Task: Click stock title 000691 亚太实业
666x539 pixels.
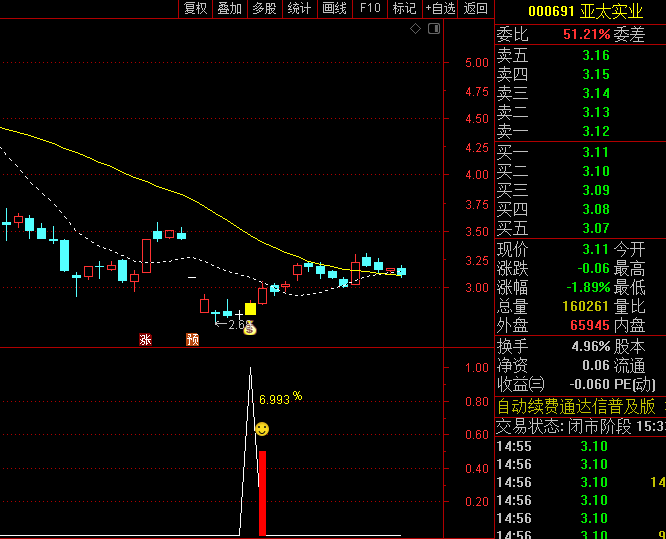Action: tap(585, 11)
